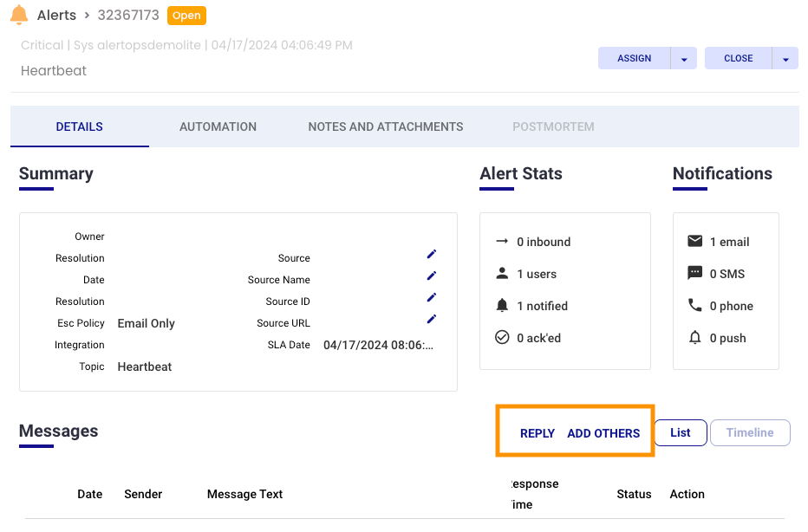Click the pencil icon beside Source
This screenshot has height=532, width=808.
click(x=432, y=254)
